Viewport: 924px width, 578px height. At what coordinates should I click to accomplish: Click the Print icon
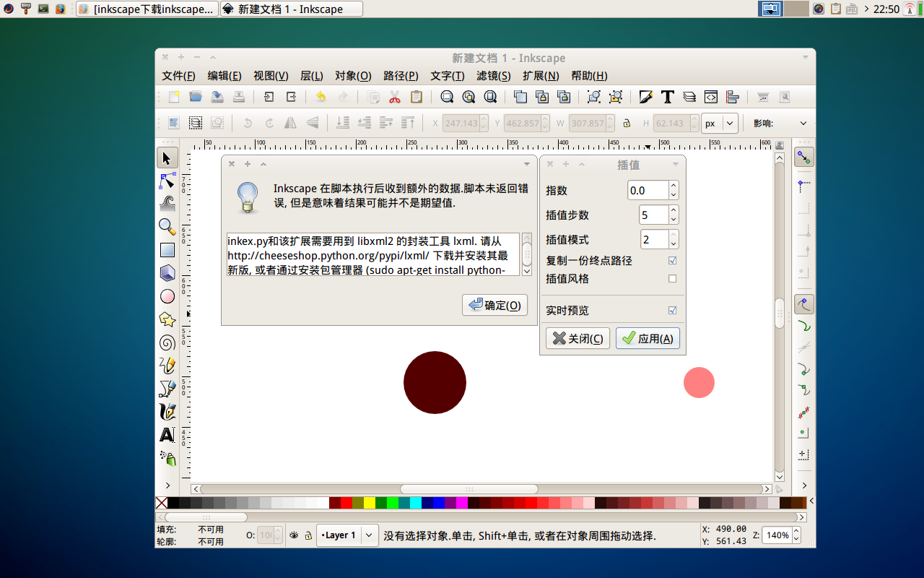coord(239,97)
